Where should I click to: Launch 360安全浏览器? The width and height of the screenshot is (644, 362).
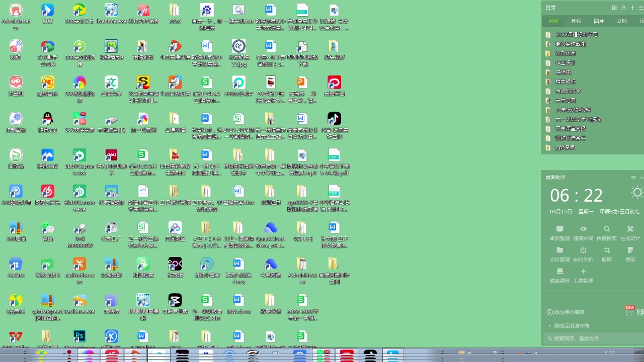click(x=79, y=53)
